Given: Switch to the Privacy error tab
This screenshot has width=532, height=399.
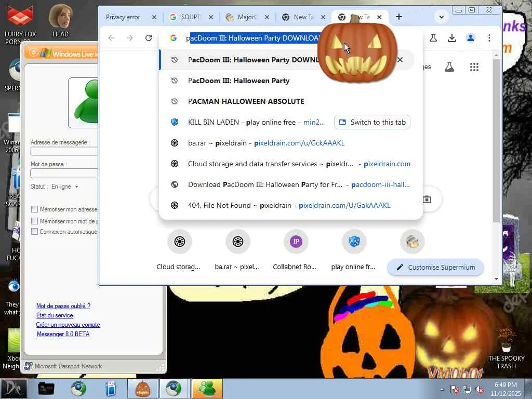Looking at the screenshot, I should (x=123, y=17).
